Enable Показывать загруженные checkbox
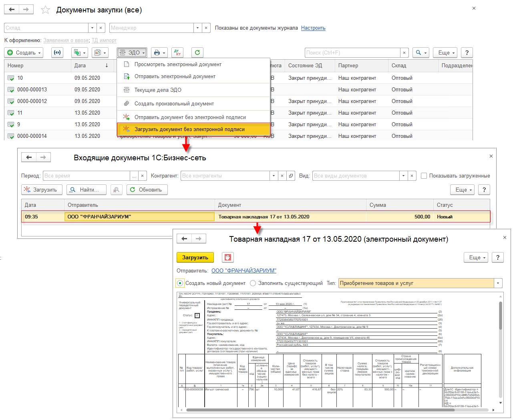 [424, 176]
